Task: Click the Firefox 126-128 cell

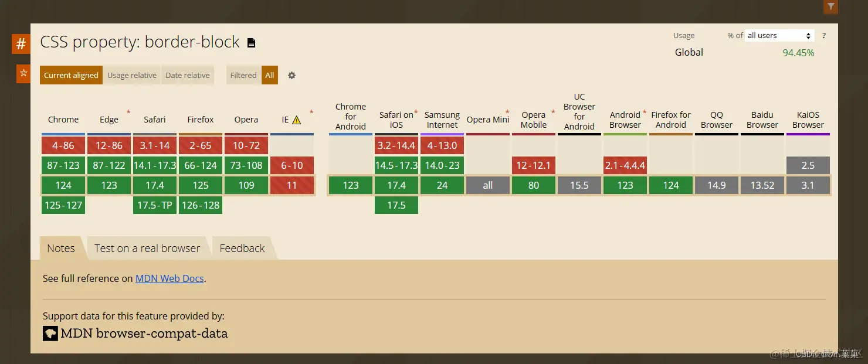Action: [x=201, y=205]
